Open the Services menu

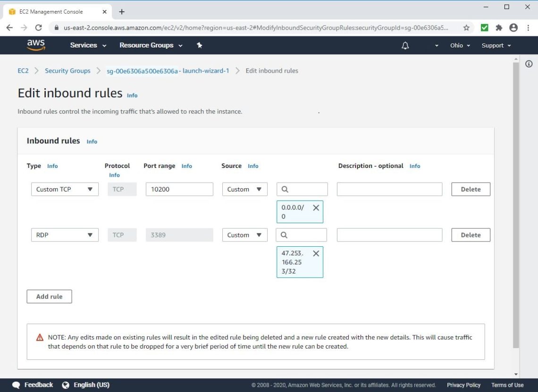88,45
